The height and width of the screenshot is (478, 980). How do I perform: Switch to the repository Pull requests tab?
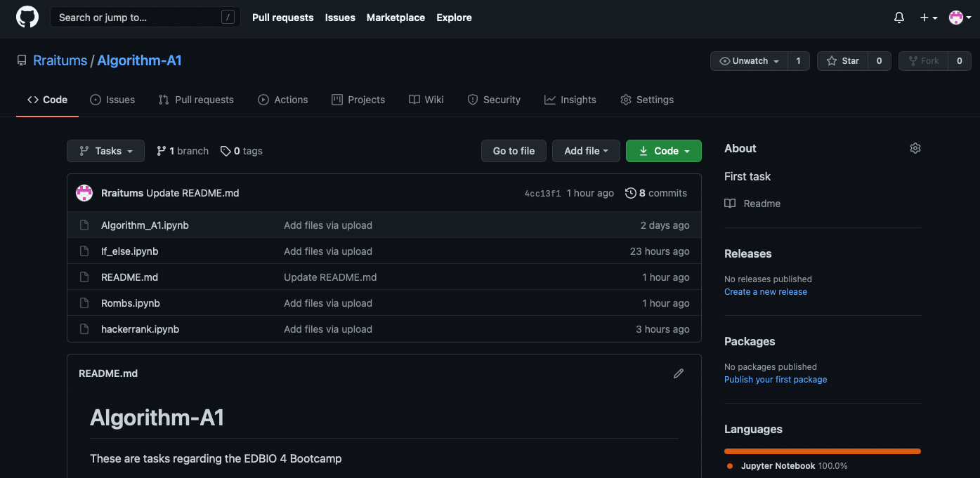tap(196, 100)
